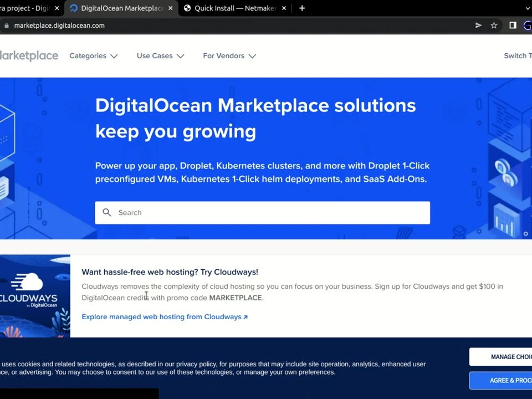Click the Switch link in the header
Image resolution: width=532 pixels, height=399 pixels.
pyautogui.click(x=518, y=55)
